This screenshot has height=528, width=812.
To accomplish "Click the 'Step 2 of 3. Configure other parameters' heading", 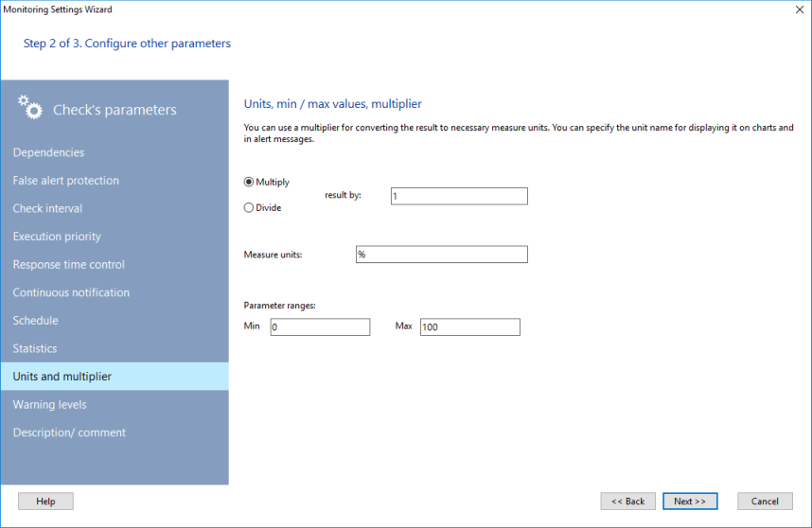I will [127, 44].
